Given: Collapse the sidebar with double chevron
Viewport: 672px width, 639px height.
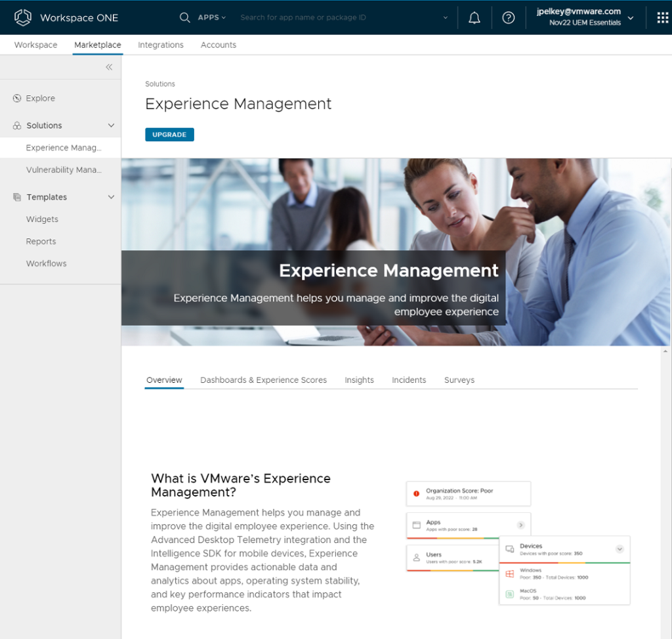Looking at the screenshot, I should [109, 67].
